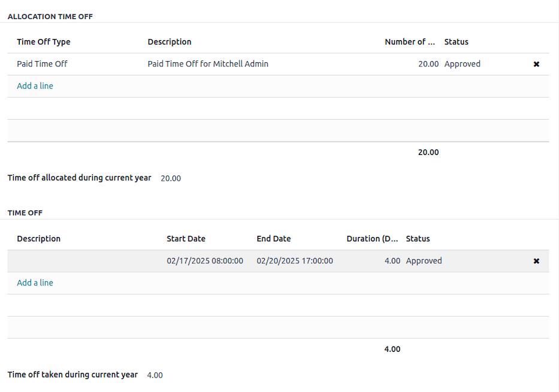Select the Paid Time Off type cell
559x392 pixels.
(43, 64)
